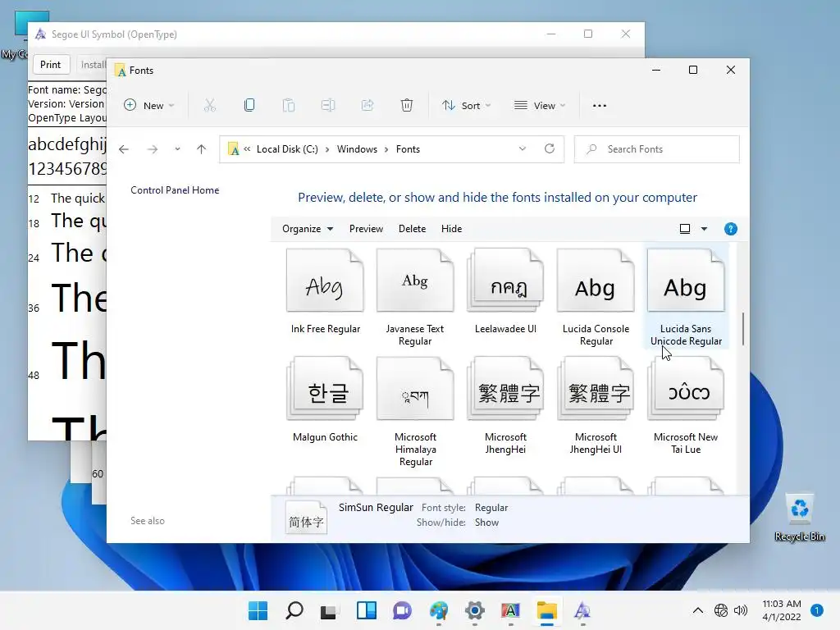The image size is (840, 630).
Task: Go back with the left arrow
Action: point(124,149)
